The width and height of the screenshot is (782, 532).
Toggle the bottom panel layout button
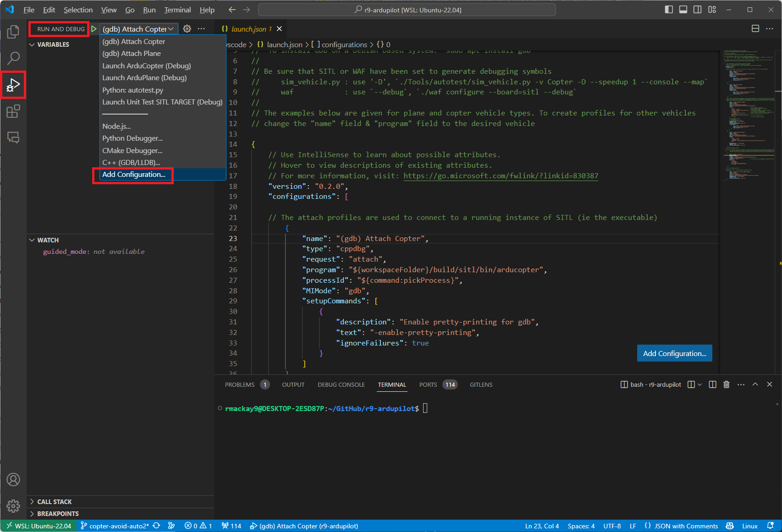(x=683, y=10)
